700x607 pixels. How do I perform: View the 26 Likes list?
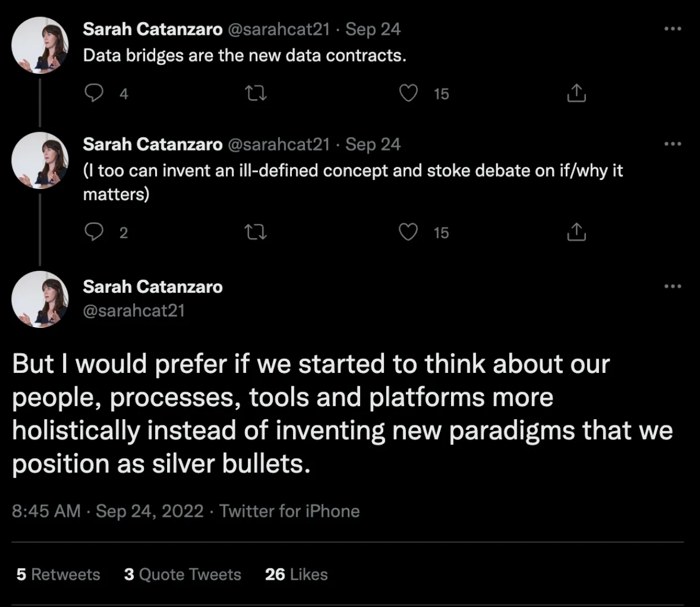[x=296, y=574]
